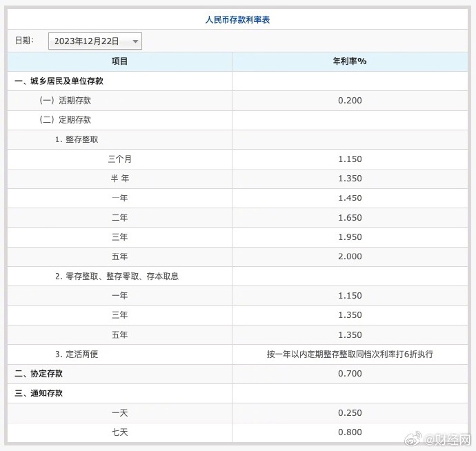Click the 0.250 rate value

pos(350,413)
